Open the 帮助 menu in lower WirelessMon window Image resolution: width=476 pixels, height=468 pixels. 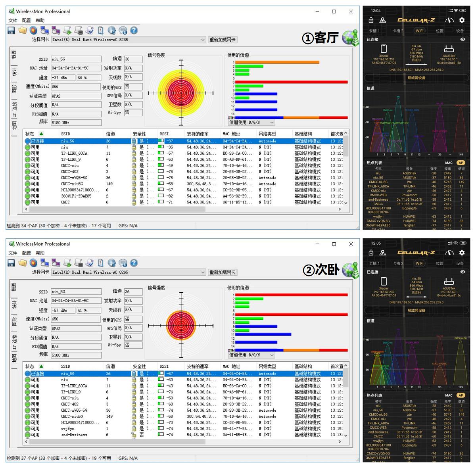[x=40, y=253]
